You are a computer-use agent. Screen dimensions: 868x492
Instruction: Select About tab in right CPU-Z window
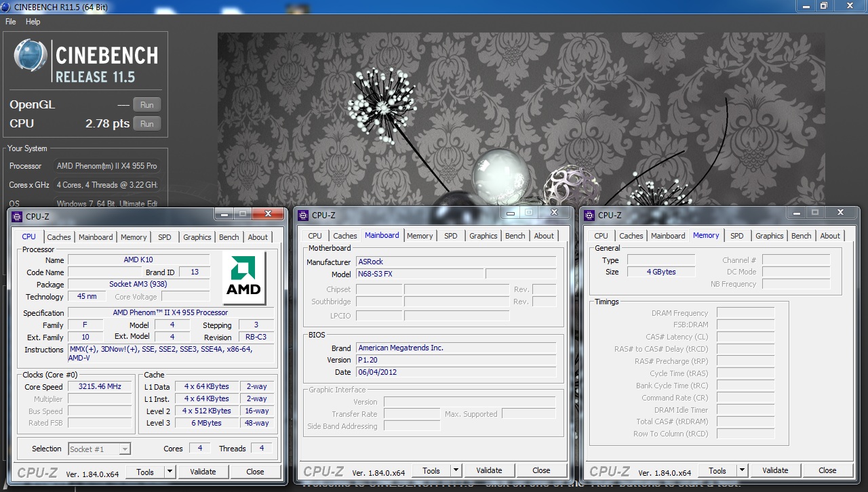click(830, 236)
